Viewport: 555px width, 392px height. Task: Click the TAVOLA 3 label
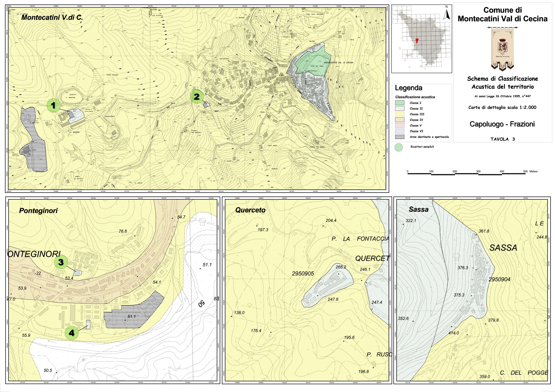click(503, 139)
